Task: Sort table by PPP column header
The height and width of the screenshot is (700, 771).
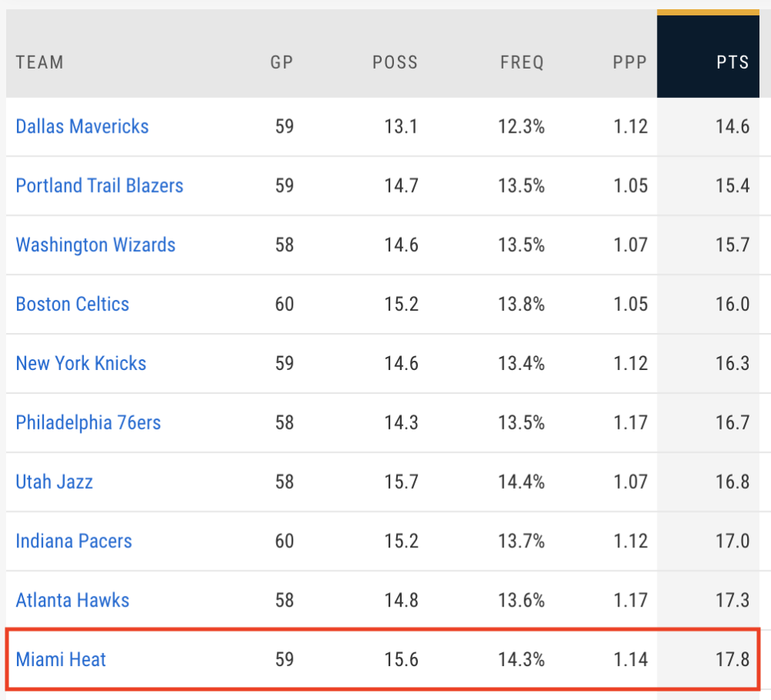Action: tap(630, 62)
